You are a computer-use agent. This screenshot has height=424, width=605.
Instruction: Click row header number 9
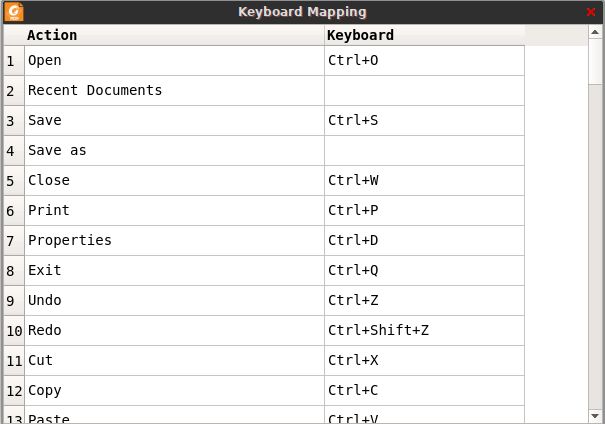tap(14, 301)
